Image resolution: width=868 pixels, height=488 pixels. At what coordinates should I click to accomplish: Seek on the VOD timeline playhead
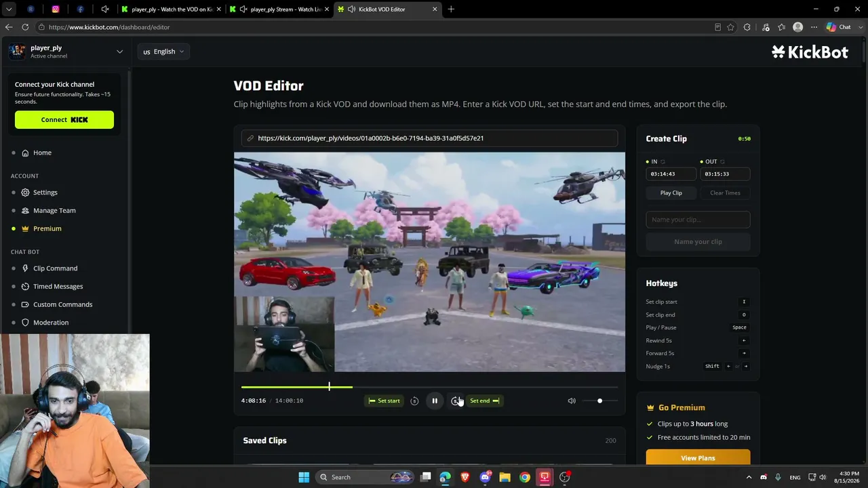[329, 387]
